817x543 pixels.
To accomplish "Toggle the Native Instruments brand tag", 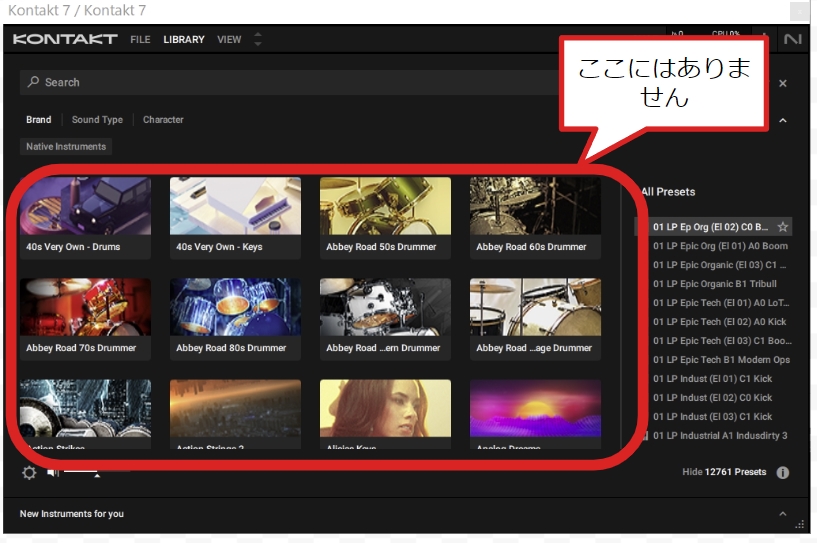I will [66, 146].
